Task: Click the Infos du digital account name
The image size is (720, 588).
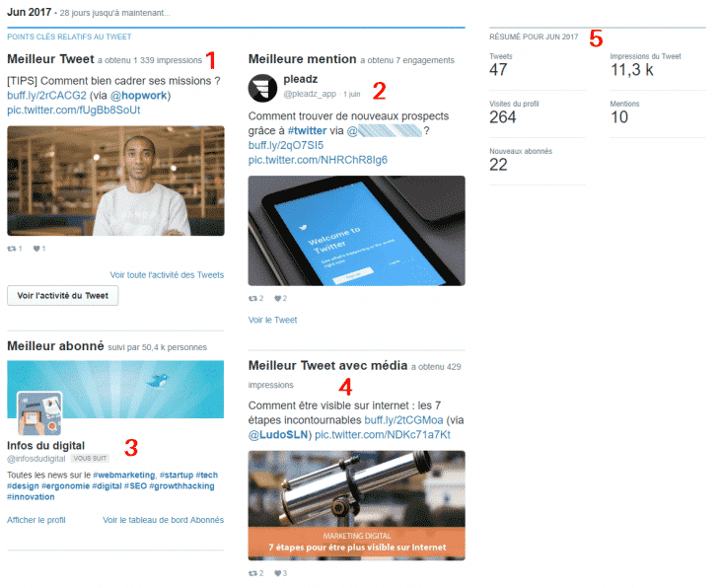Action: click(45, 446)
